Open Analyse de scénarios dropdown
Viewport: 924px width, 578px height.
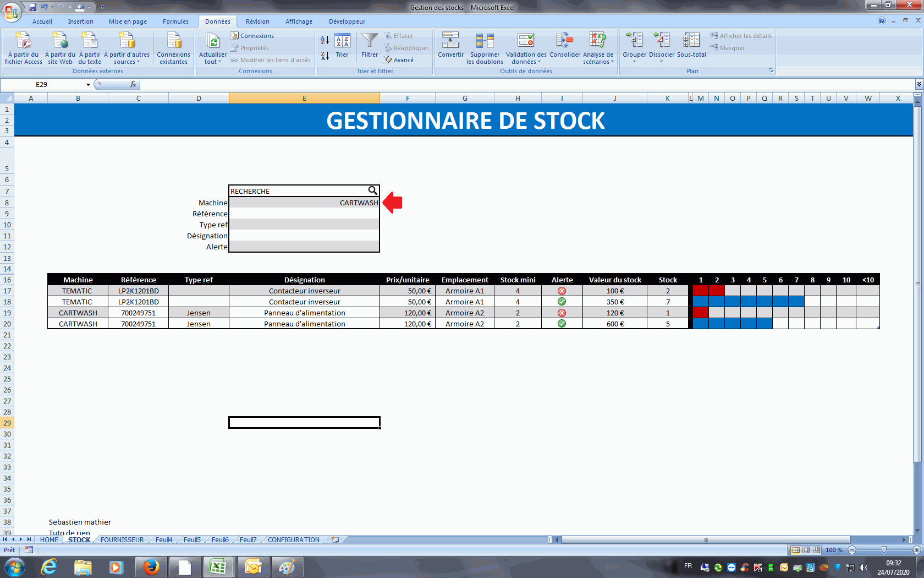point(598,58)
